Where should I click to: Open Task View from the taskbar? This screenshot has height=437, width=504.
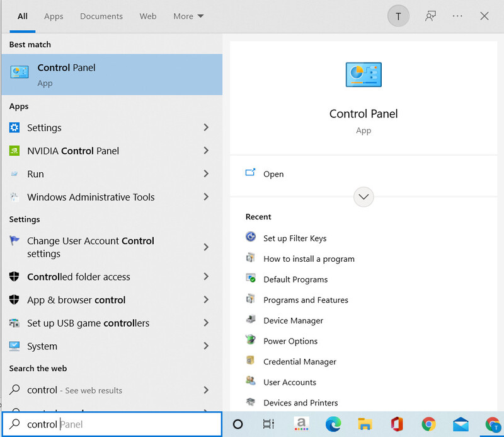pyautogui.click(x=269, y=424)
